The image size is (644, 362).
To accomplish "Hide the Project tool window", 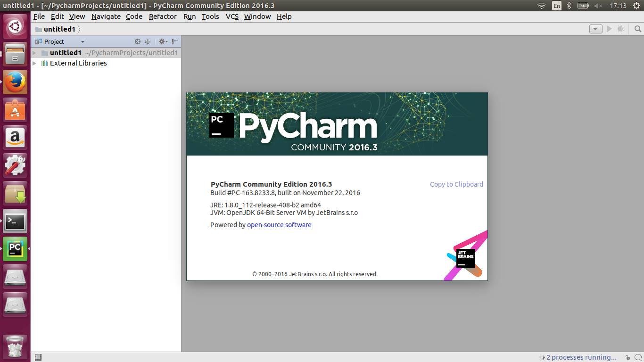I will [x=174, y=41].
